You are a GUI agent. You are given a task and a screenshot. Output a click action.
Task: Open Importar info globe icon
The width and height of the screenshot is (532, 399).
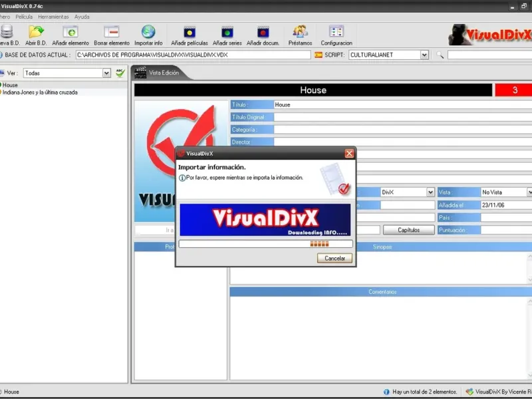point(148,32)
